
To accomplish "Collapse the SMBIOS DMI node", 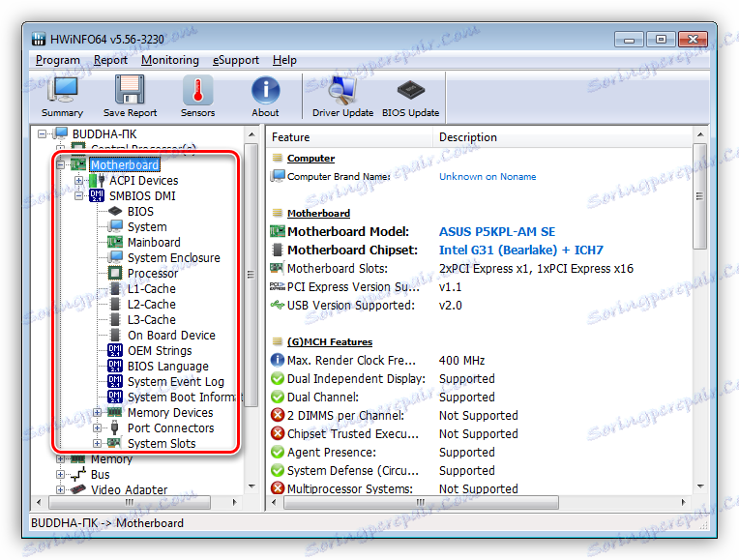I will [78, 195].
